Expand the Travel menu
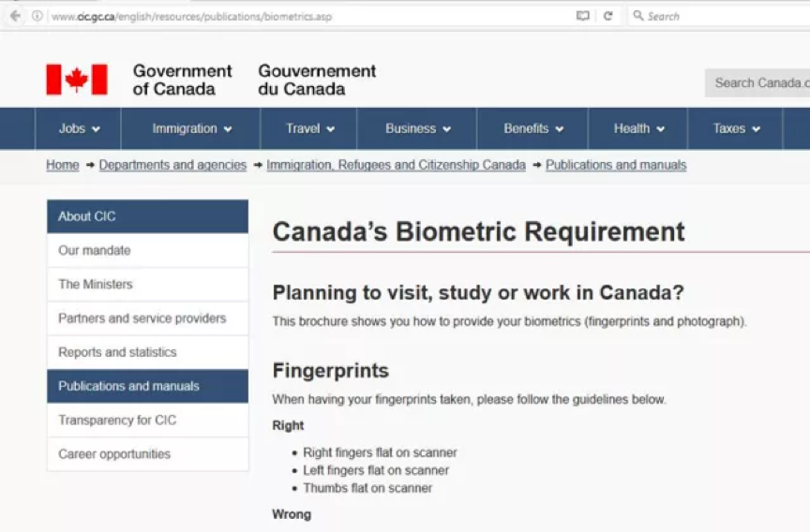This screenshot has height=532, width=810. [x=309, y=128]
